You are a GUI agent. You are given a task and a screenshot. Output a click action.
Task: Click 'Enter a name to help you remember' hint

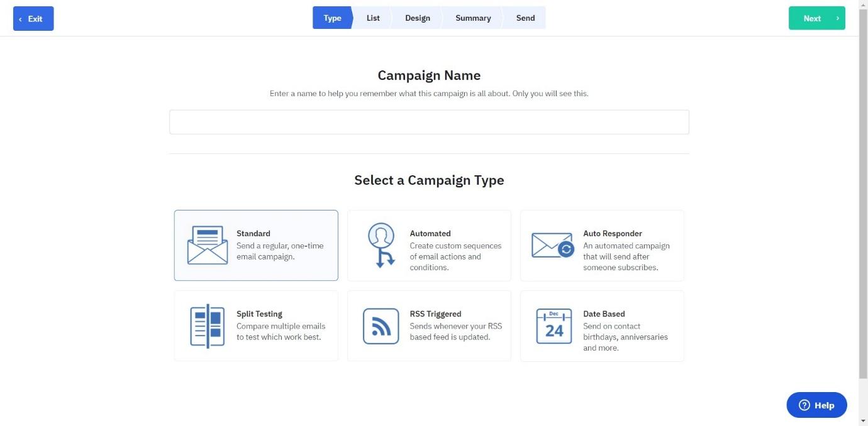point(429,93)
